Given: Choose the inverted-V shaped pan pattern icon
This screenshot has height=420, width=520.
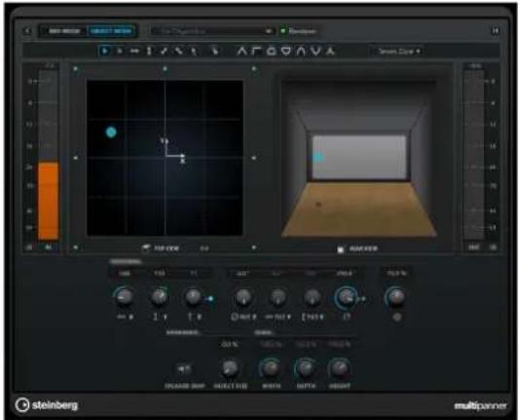Looking at the screenshot, I should pyautogui.click(x=241, y=51).
